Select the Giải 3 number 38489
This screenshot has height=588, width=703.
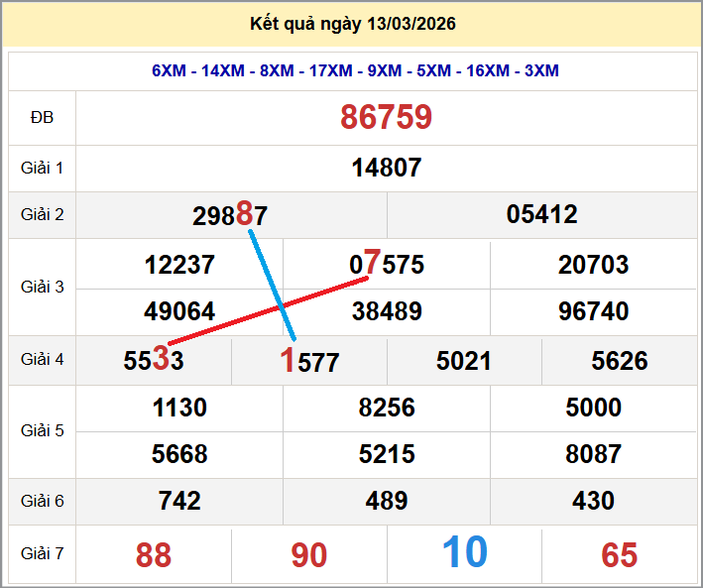point(387,311)
